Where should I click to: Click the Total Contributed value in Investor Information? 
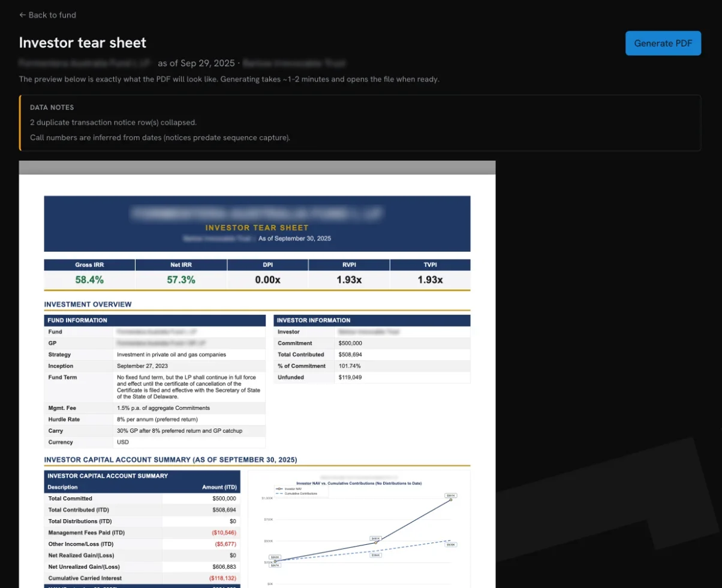[x=350, y=355]
